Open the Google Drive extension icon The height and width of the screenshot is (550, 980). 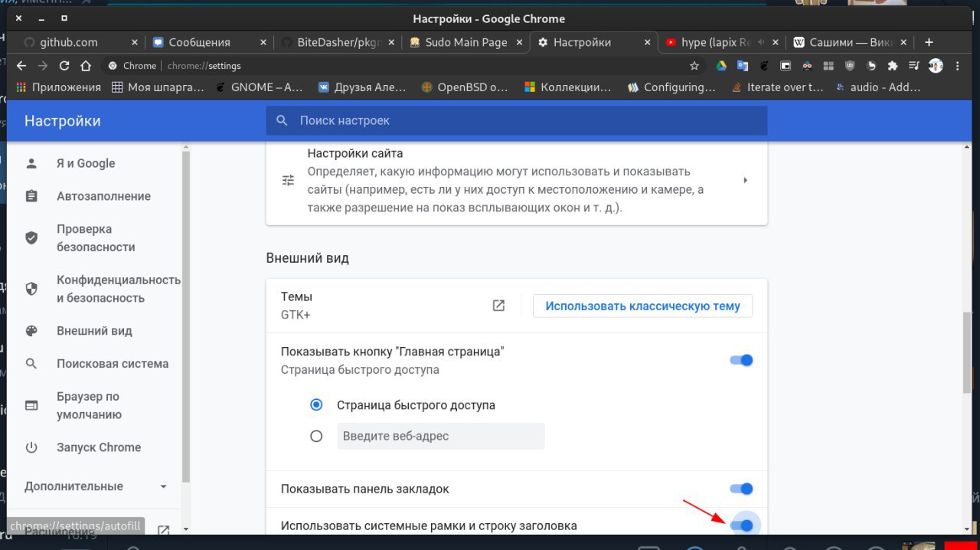click(x=720, y=66)
